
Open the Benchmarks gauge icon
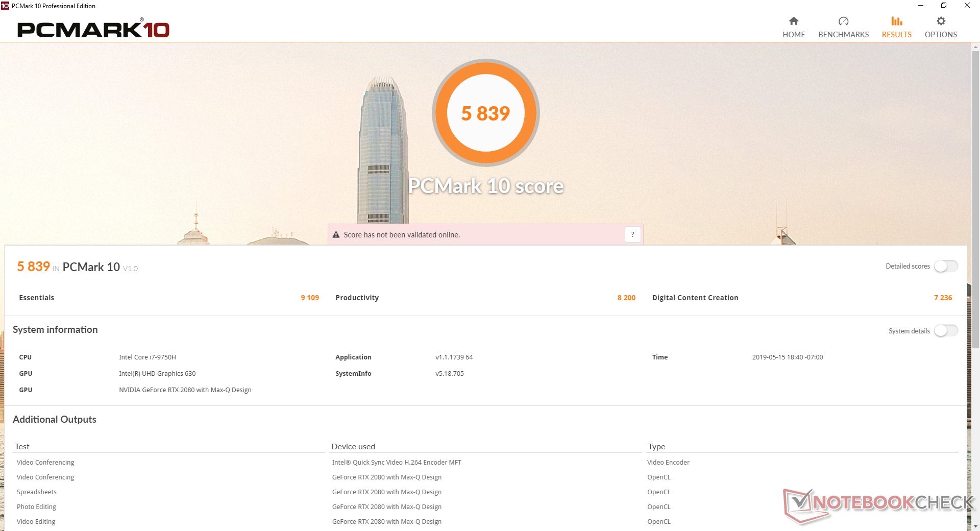(843, 21)
